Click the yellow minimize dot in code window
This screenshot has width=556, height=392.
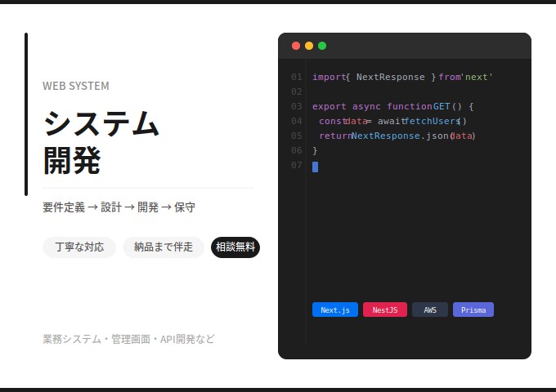[309, 46]
